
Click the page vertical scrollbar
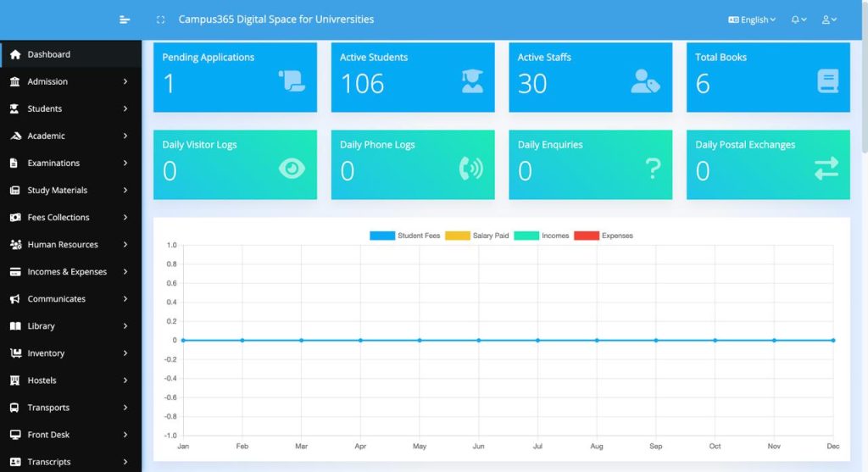click(x=865, y=77)
